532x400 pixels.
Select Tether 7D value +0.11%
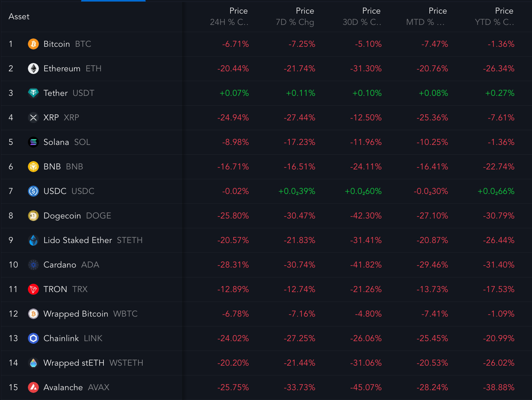[300, 93]
